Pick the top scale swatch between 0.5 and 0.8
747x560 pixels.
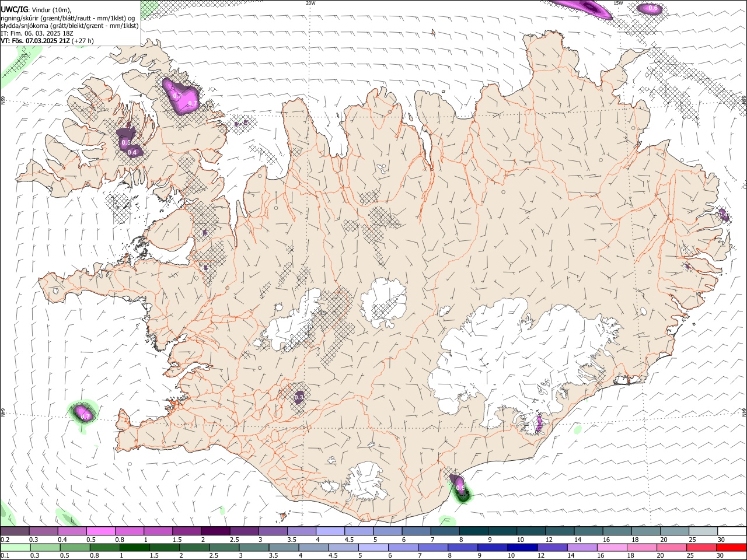tap(100, 531)
